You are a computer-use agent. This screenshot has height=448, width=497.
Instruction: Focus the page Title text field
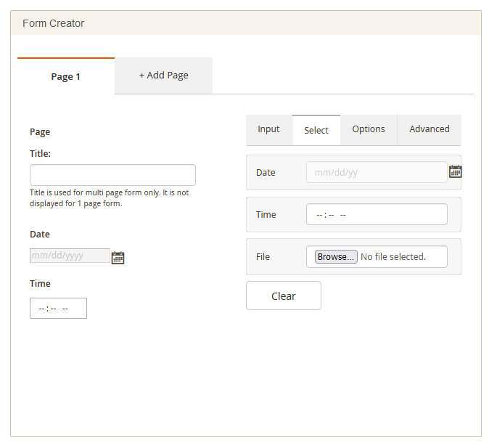(112, 175)
